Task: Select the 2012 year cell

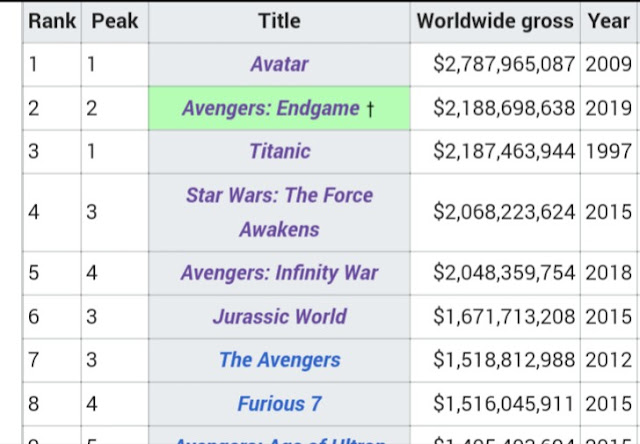Action: pos(609,360)
